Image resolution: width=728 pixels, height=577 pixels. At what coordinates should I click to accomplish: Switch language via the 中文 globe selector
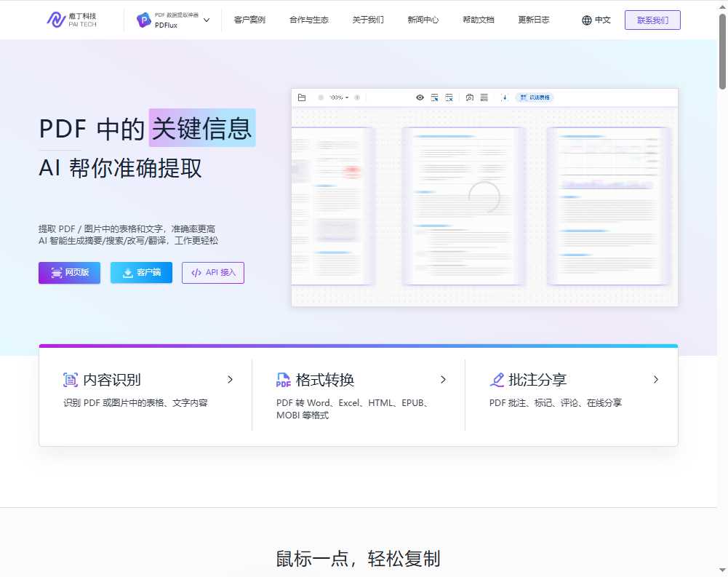click(x=596, y=20)
